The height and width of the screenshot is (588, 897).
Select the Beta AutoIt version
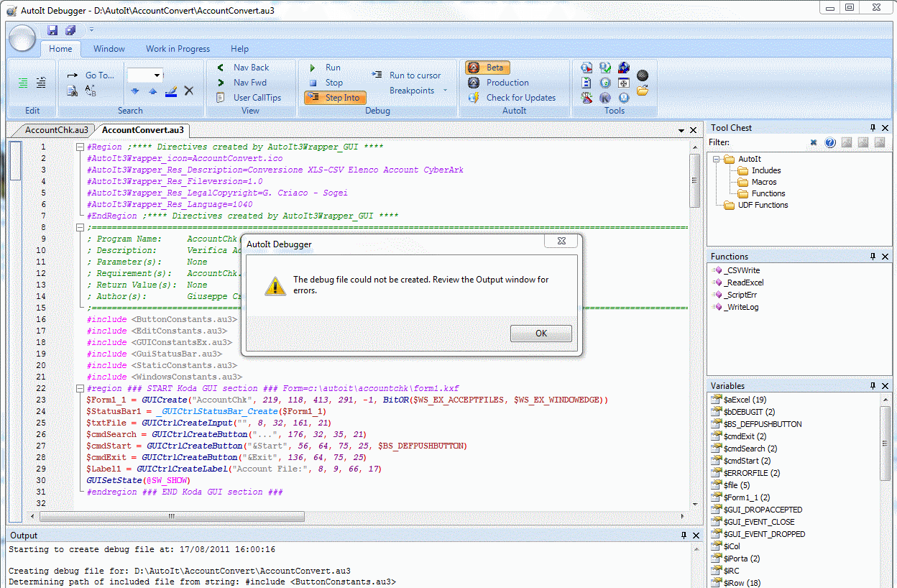488,68
